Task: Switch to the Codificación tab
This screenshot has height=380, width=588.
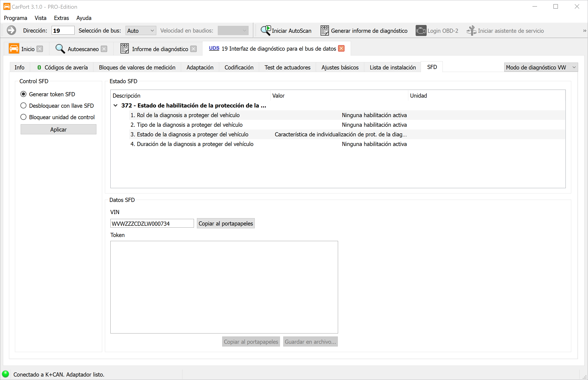Action: point(239,67)
